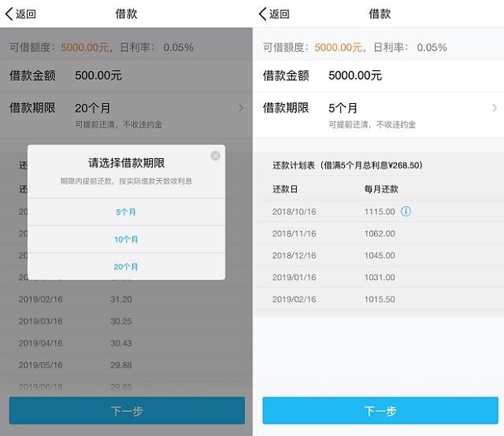Choose 20个月 in the term popup
This screenshot has height=436, width=504.
[x=126, y=267]
